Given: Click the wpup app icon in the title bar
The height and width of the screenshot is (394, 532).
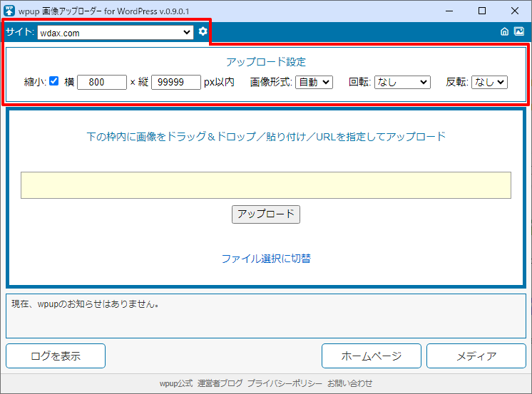Looking at the screenshot, I should (10, 11).
